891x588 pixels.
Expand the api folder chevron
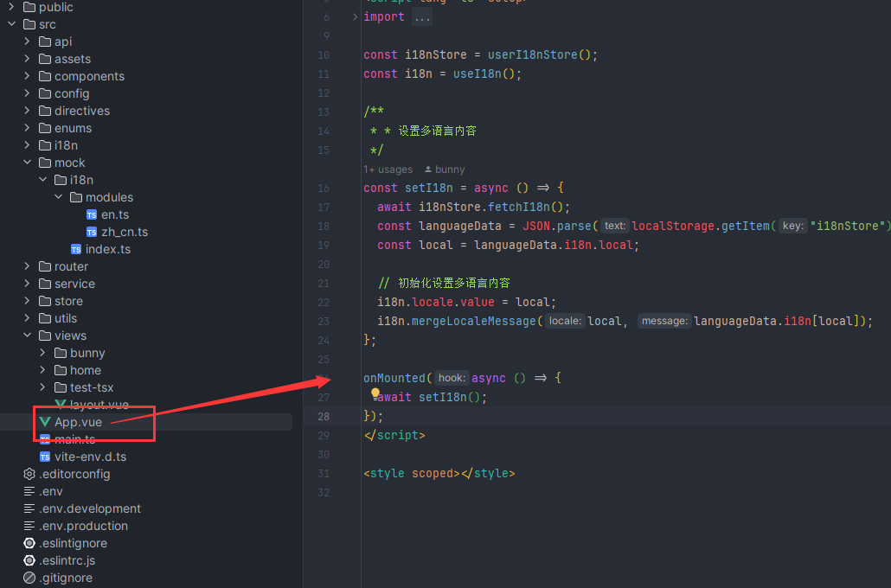(x=28, y=42)
